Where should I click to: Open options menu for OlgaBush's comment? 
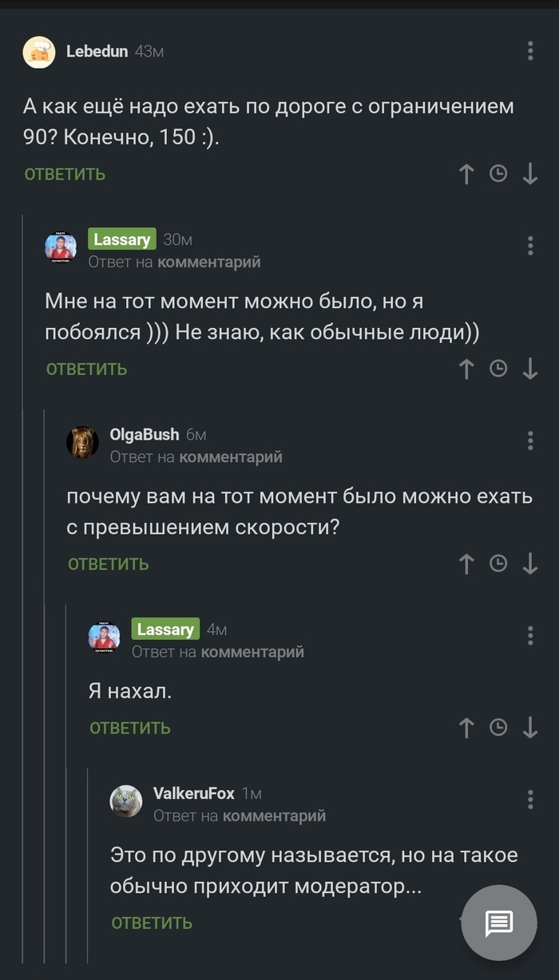pyautogui.click(x=530, y=441)
